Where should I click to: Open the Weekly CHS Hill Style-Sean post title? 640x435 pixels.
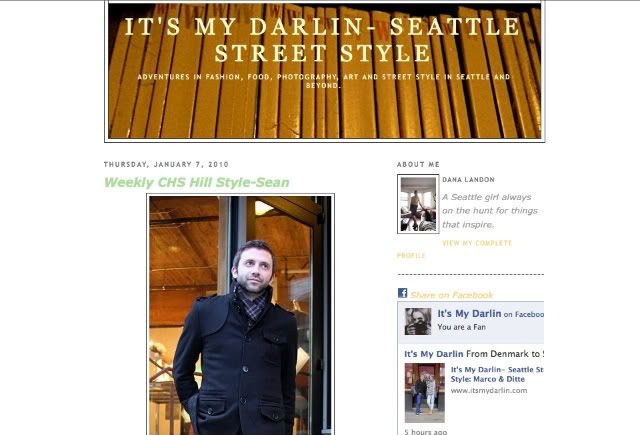pyautogui.click(x=197, y=182)
